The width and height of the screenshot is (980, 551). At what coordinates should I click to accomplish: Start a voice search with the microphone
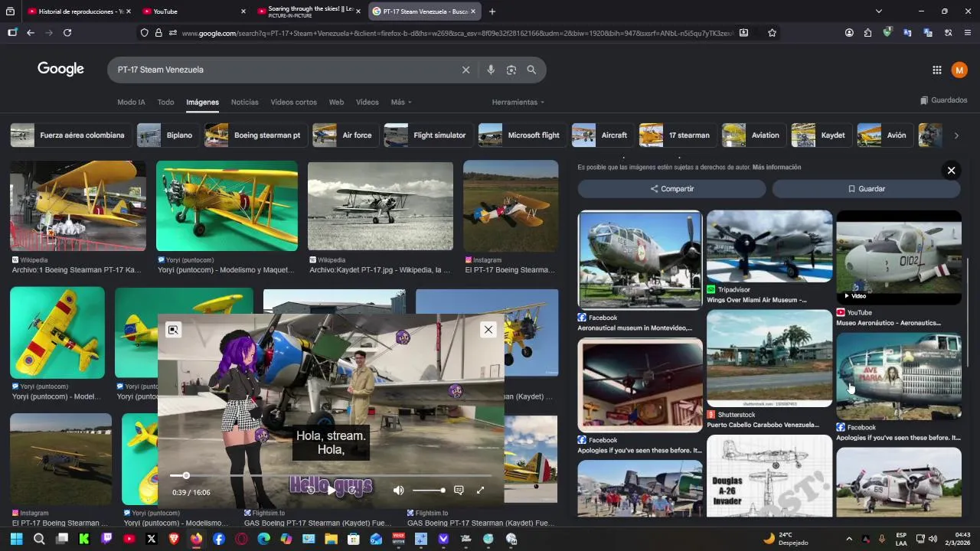491,70
